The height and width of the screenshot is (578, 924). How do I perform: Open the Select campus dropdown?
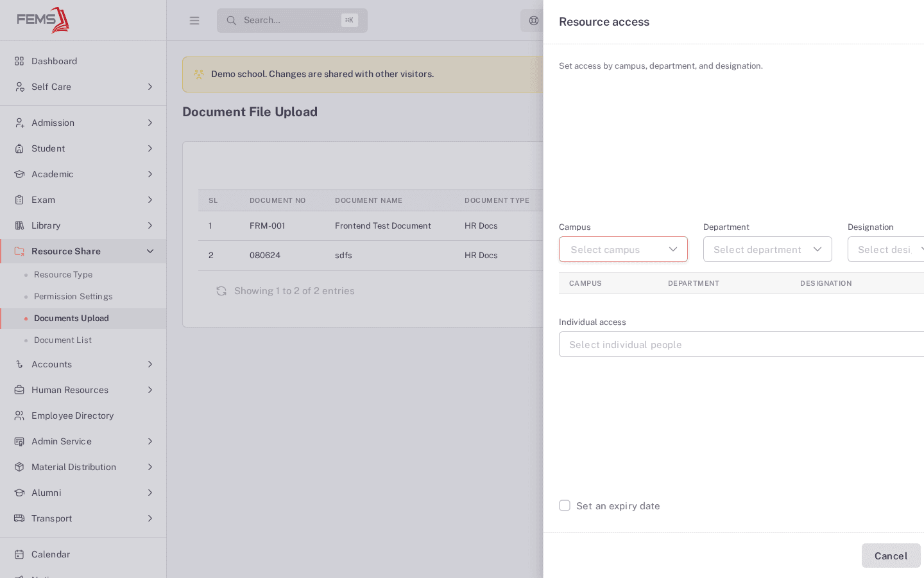point(623,249)
